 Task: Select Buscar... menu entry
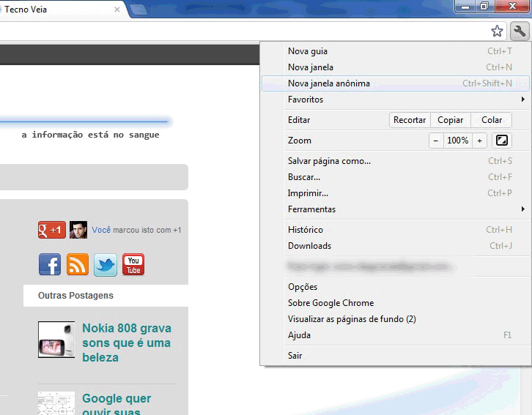[x=396, y=177]
